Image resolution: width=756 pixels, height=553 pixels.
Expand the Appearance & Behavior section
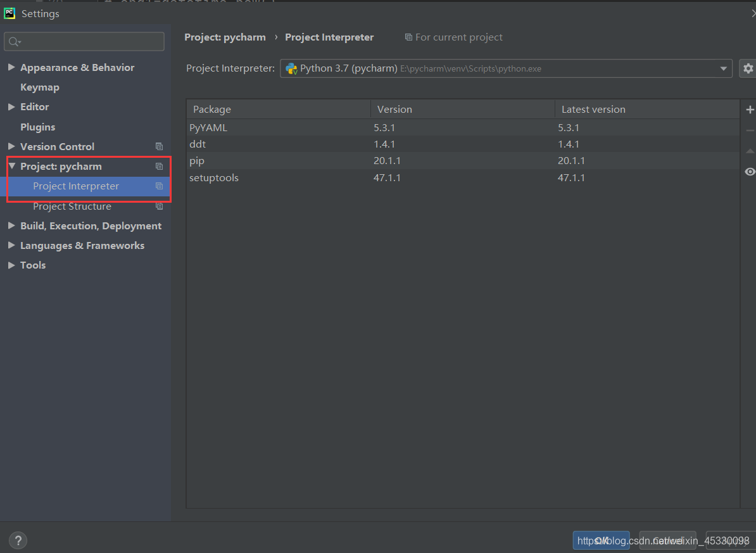[11, 67]
